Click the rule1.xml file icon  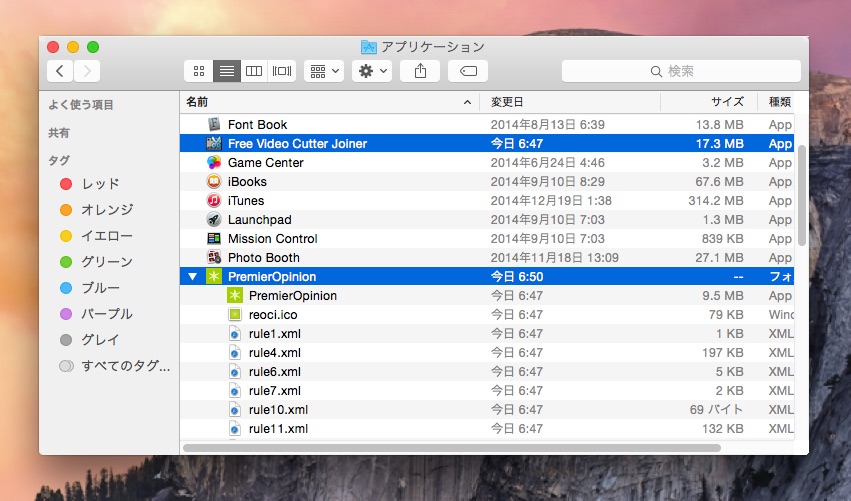tap(234, 334)
